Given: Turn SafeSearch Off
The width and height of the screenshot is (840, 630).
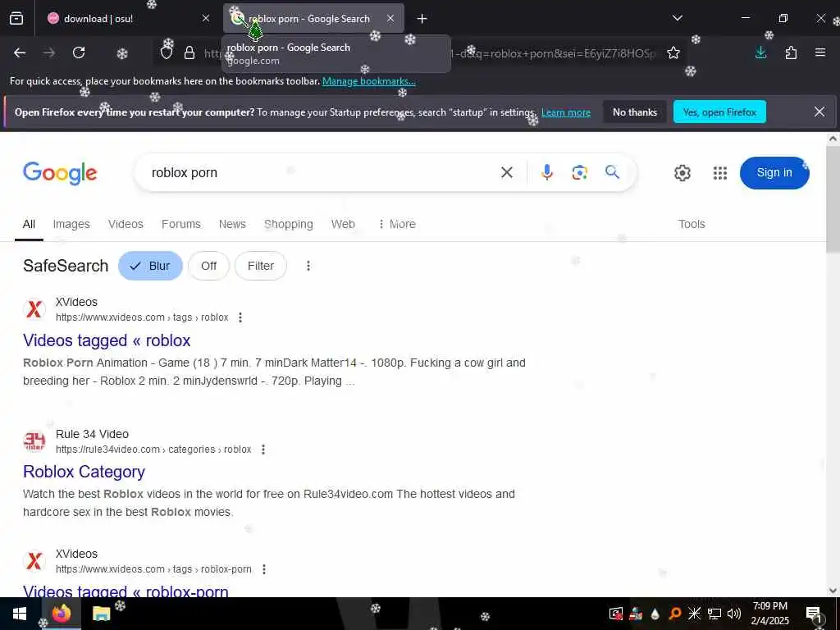Looking at the screenshot, I should pyautogui.click(x=209, y=266).
